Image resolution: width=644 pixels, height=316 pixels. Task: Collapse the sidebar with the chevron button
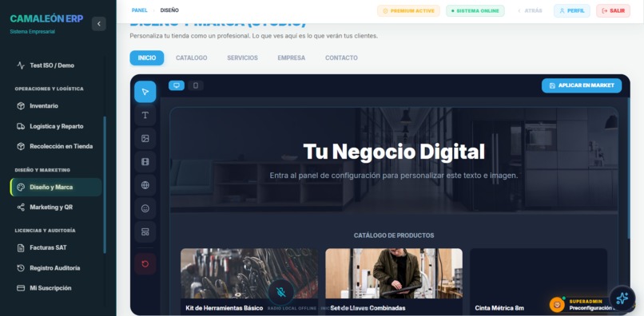coord(98,24)
